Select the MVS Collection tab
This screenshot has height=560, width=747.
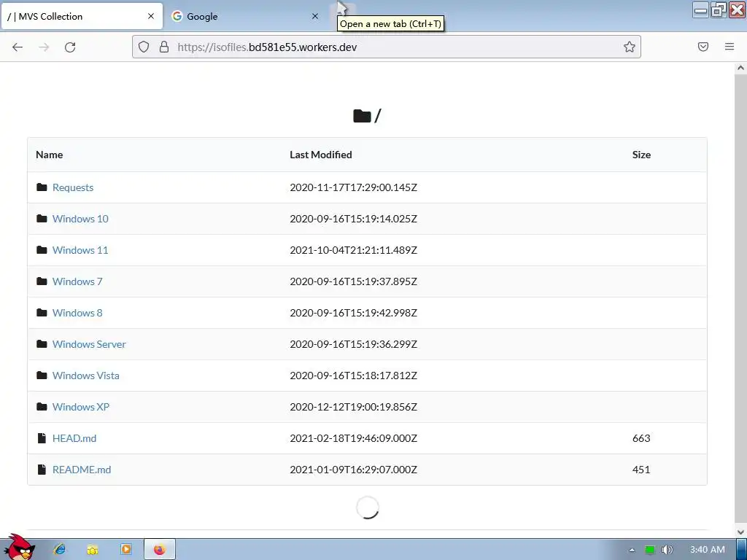click(x=82, y=16)
